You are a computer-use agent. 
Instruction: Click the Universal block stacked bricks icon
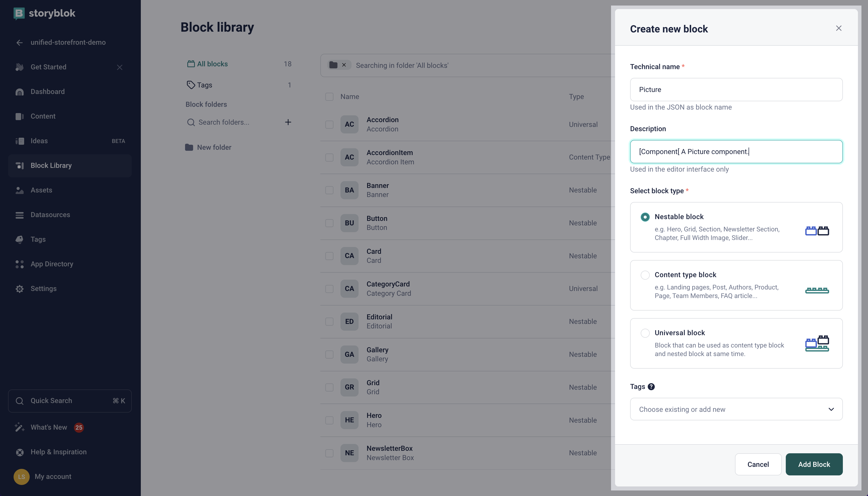point(817,343)
